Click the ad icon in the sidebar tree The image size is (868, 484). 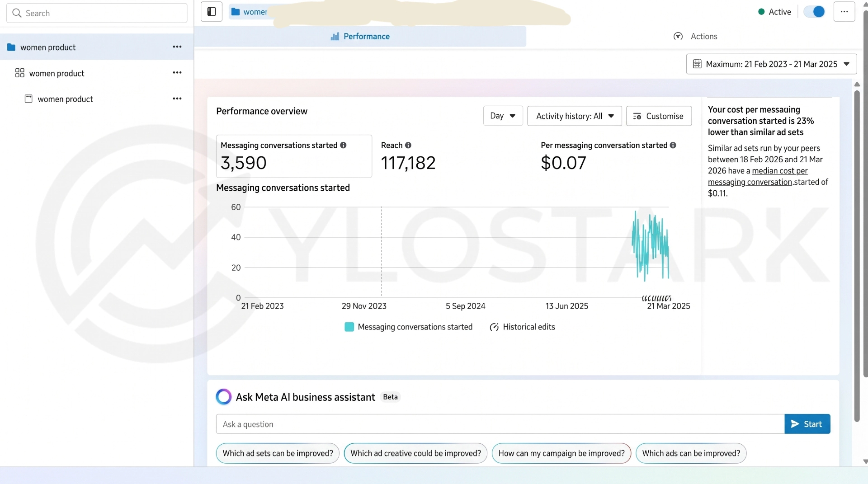coord(28,99)
